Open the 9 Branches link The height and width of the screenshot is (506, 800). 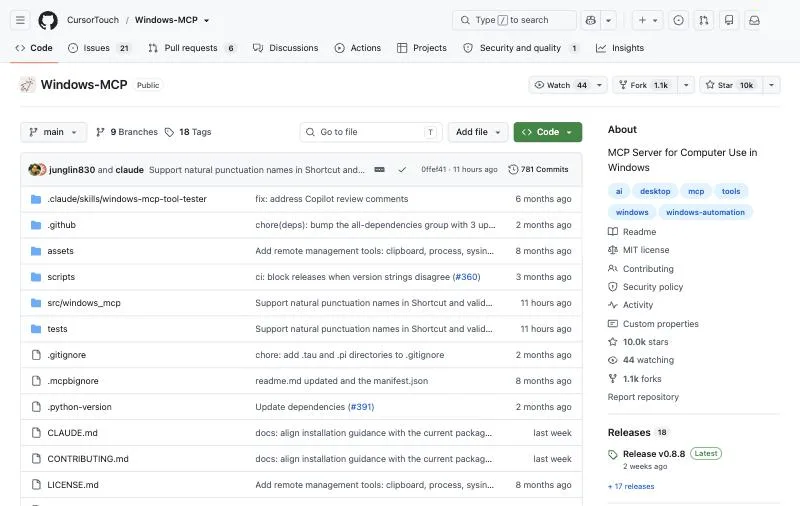pos(127,132)
